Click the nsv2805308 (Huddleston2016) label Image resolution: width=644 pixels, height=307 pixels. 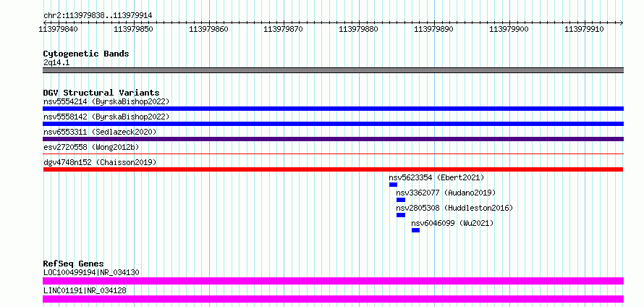[x=454, y=208]
